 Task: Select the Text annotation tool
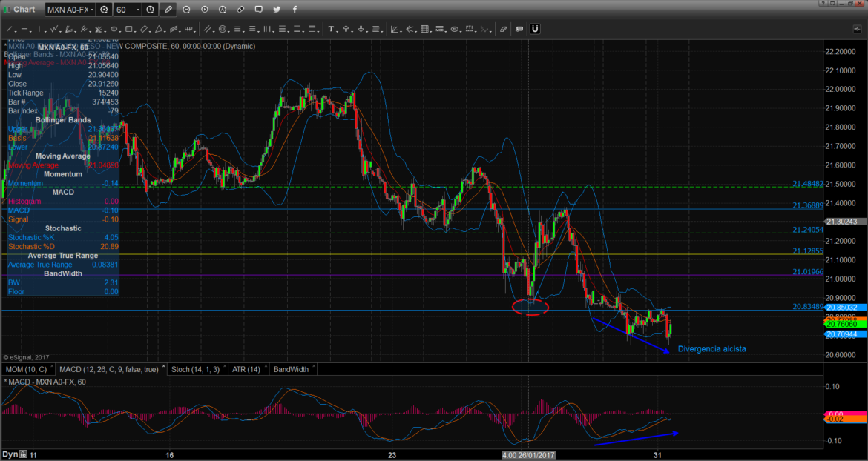pyautogui.click(x=331, y=30)
